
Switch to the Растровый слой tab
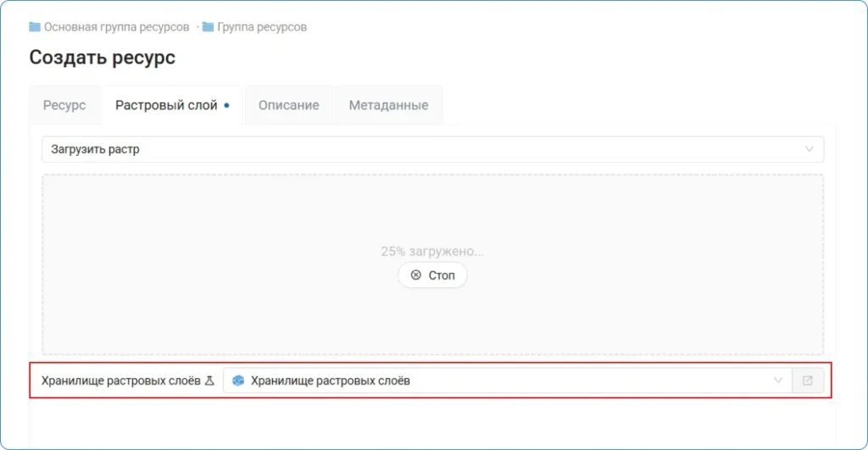point(172,105)
